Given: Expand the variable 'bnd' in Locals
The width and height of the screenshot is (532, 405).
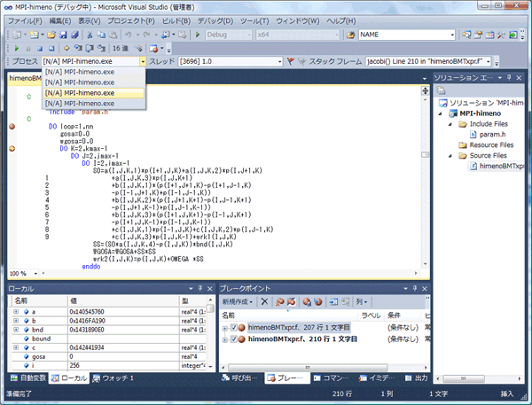Looking at the screenshot, I should pyautogui.click(x=16, y=330).
